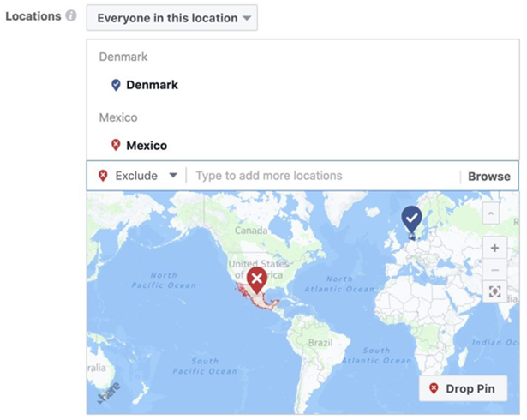Click the red pin icon next to Mexico

(116, 145)
